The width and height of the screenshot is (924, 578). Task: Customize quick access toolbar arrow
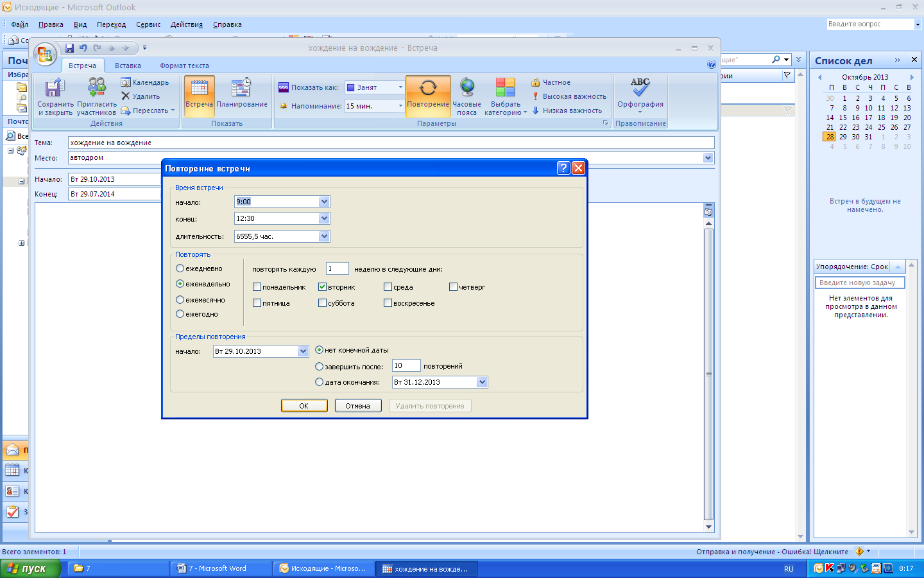pyautogui.click(x=144, y=48)
